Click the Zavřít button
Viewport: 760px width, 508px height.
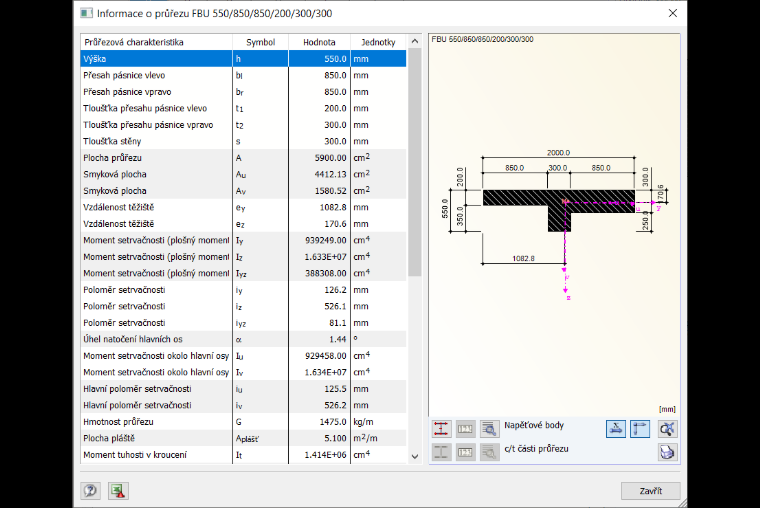click(x=650, y=491)
